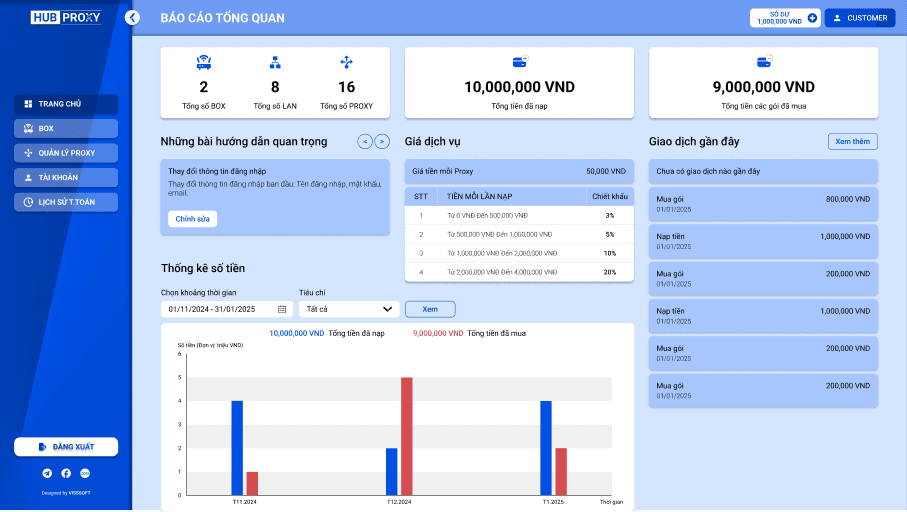Click the TIỀN MỖI LẦN NẠP column header
The width and height of the screenshot is (907, 512).
(480, 197)
